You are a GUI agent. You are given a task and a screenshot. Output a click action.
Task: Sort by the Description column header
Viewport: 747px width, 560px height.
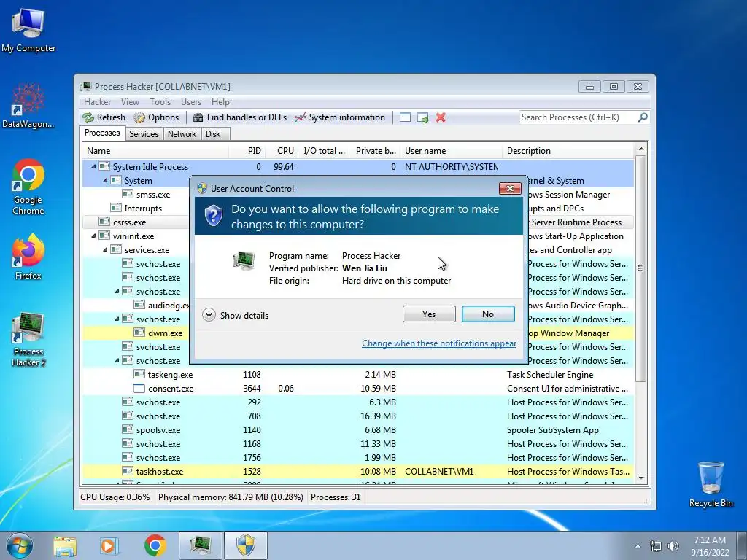click(568, 151)
